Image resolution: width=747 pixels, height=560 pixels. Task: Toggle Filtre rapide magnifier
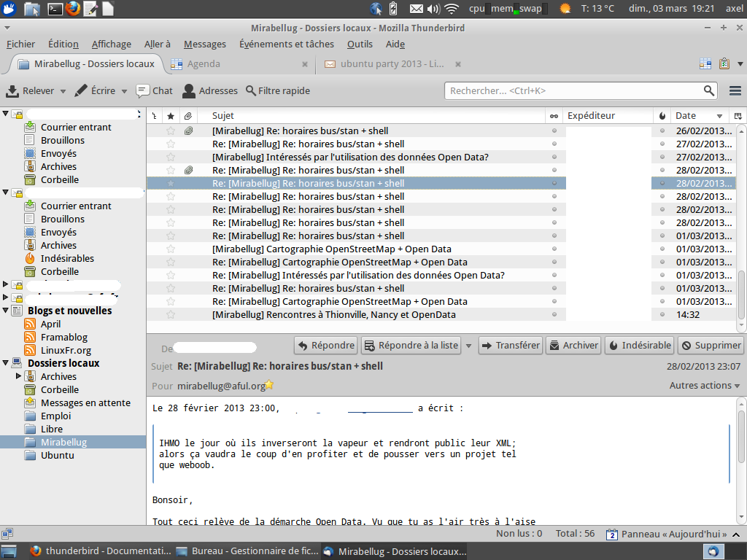(x=251, y=90)
